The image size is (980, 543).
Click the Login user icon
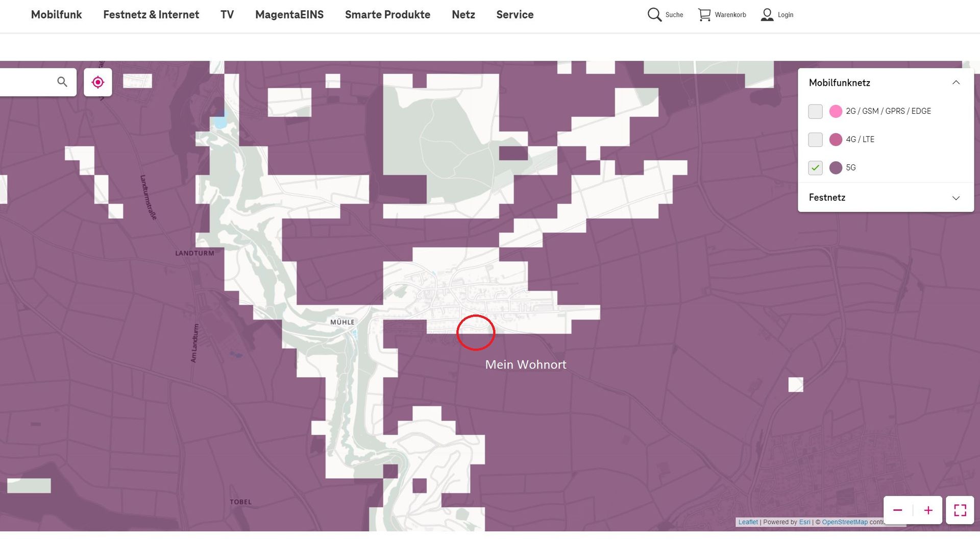tap(767, 15)
